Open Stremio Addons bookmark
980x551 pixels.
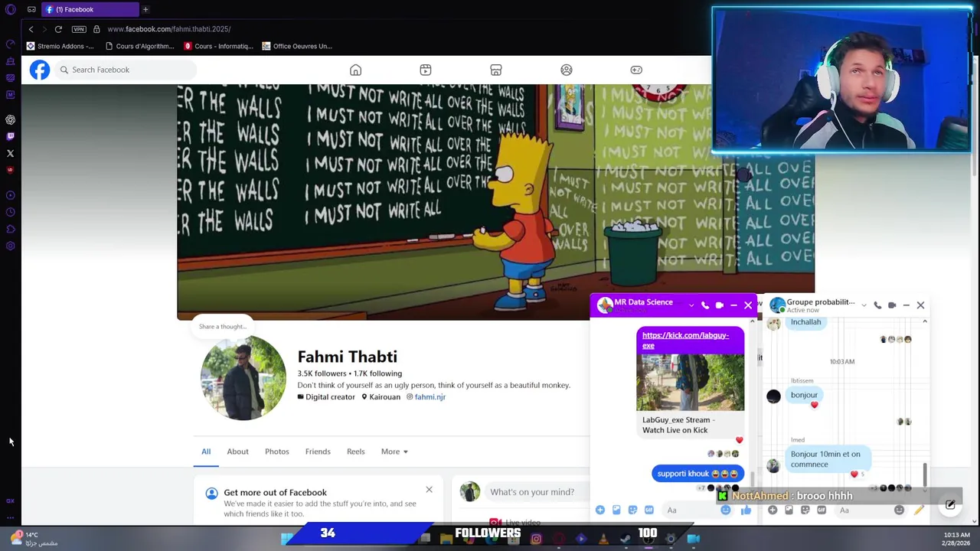click(60, 46)
